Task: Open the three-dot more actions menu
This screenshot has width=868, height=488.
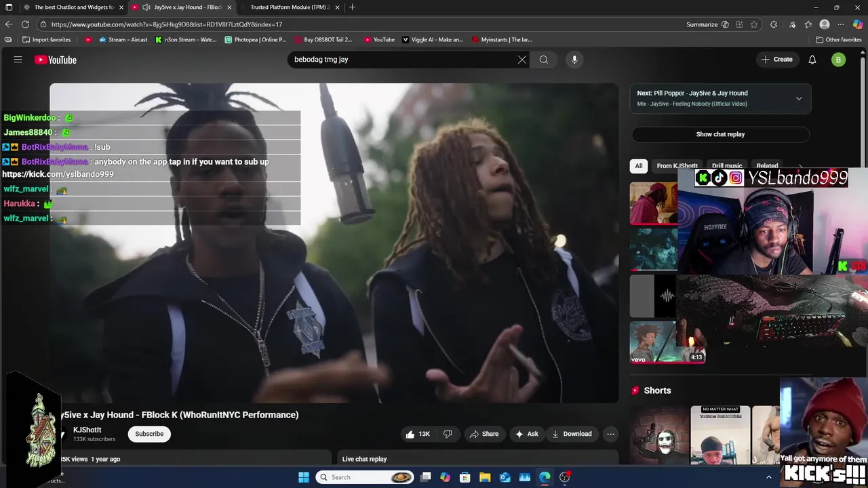Action: 610,434
